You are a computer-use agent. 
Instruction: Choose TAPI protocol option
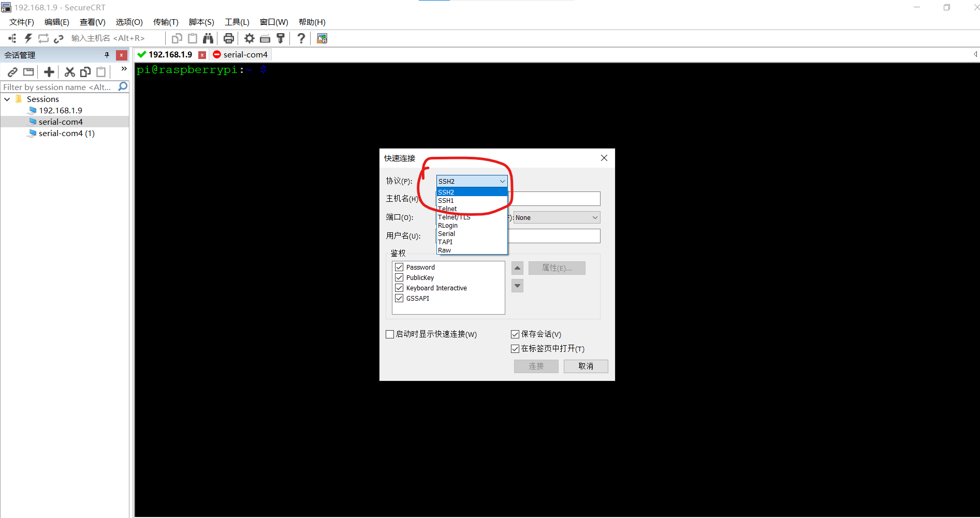(x=472, y=242)
